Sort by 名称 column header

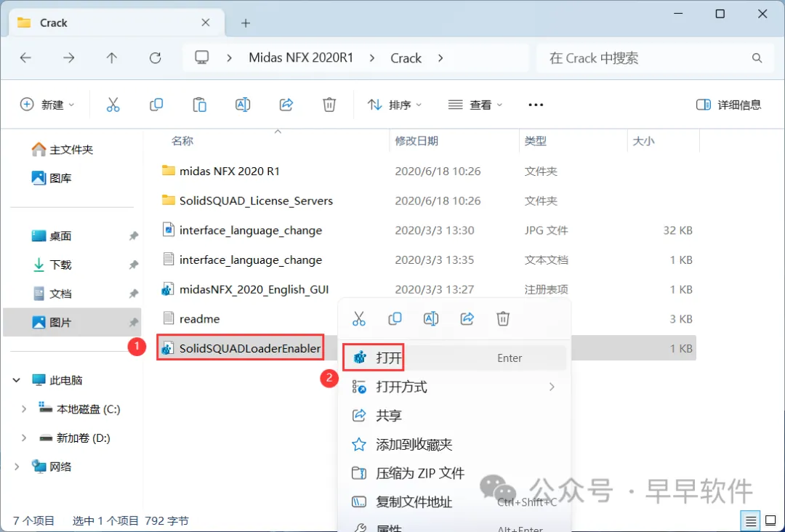(182, 141)
